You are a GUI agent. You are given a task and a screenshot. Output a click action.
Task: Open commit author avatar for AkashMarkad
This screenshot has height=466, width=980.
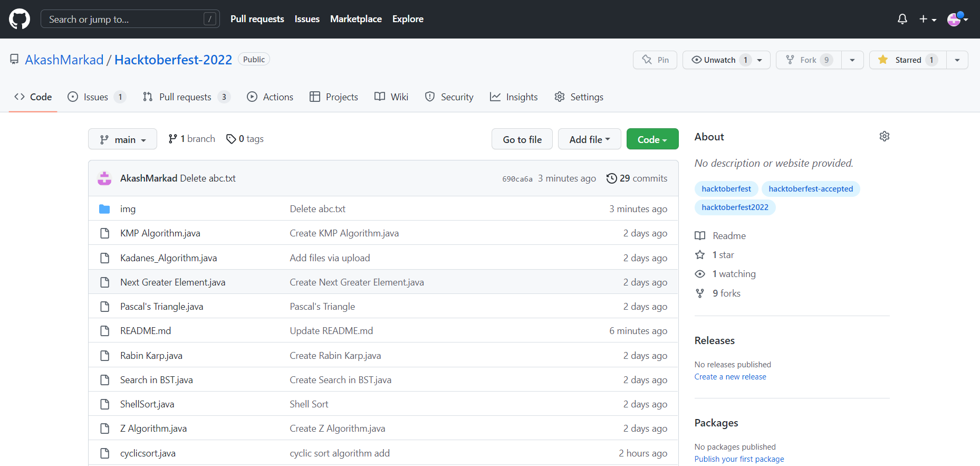tap(104, 178)
